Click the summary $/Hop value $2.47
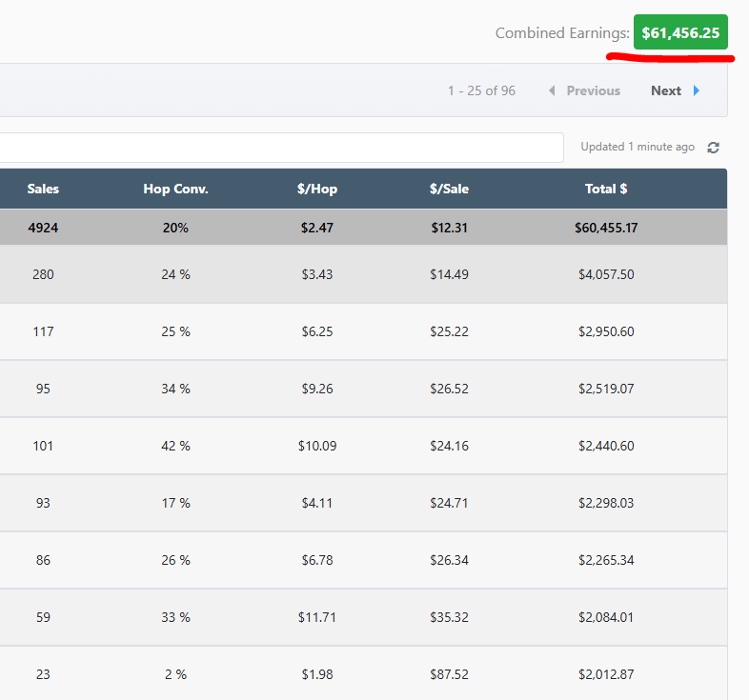The image size is (749, 700). [x=317, y=228]
